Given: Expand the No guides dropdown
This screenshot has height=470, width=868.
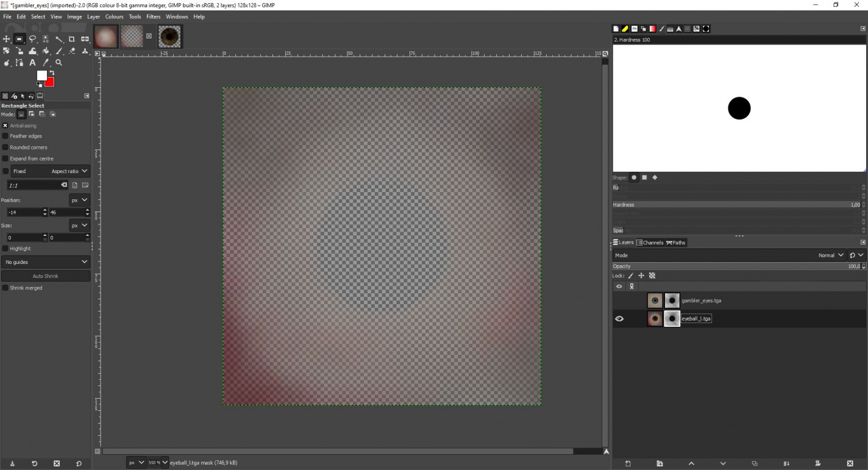Looking at the screenshot, I should (x=46, y=262).
